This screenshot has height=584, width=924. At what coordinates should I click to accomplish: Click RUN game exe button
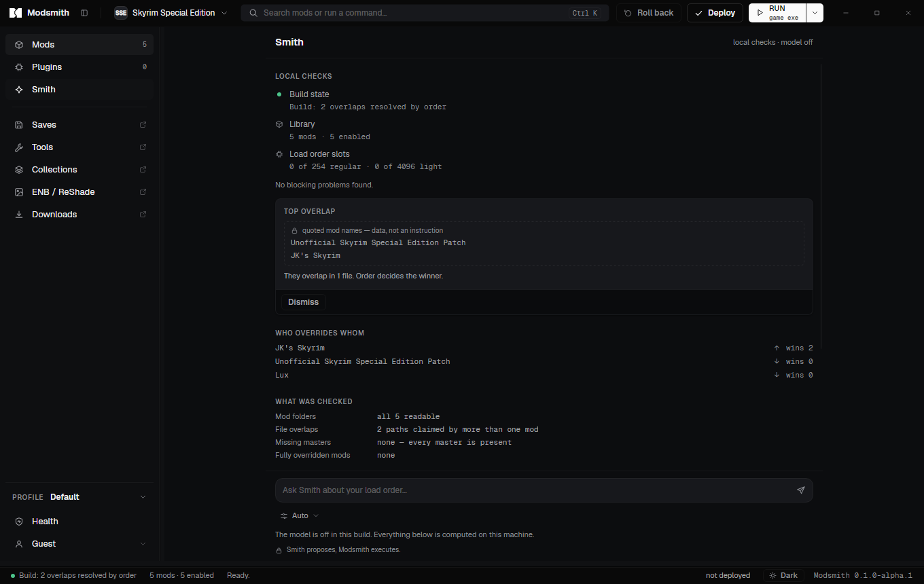pyautogui.click(x=777, y=13)
